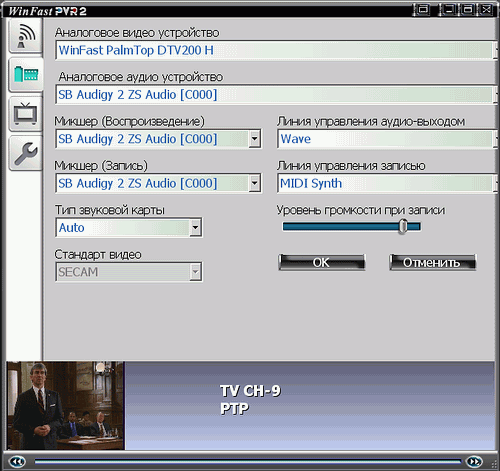Click the Линия управления записью label
This screenshot has width=500, height=471.
pyautogui.click(x=351, y=166)
